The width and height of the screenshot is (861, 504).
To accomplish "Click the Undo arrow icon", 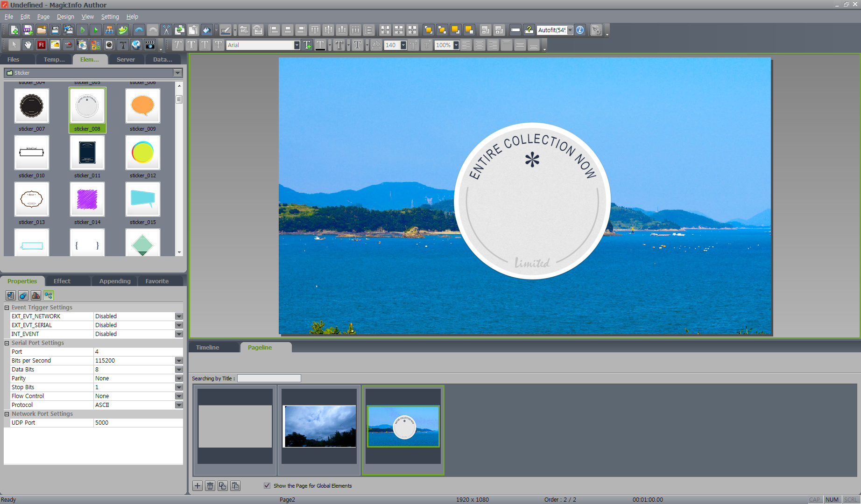I will point(139,30).
